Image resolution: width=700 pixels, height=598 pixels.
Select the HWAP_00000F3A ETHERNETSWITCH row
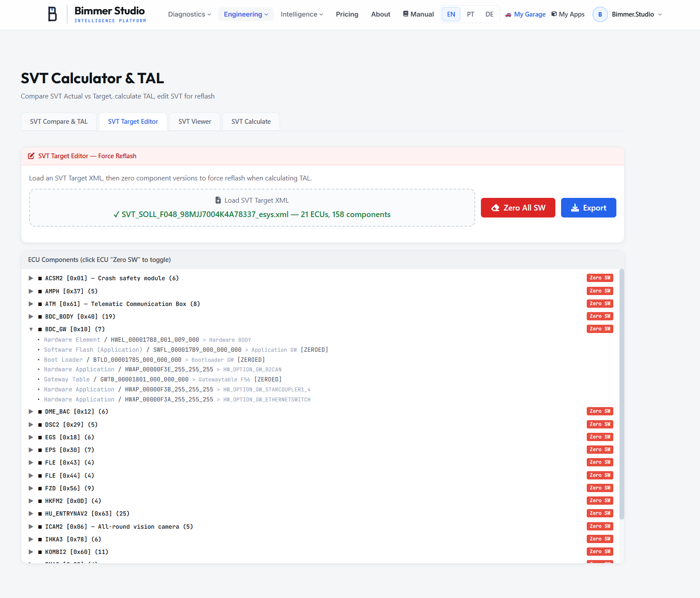[174, 400]
